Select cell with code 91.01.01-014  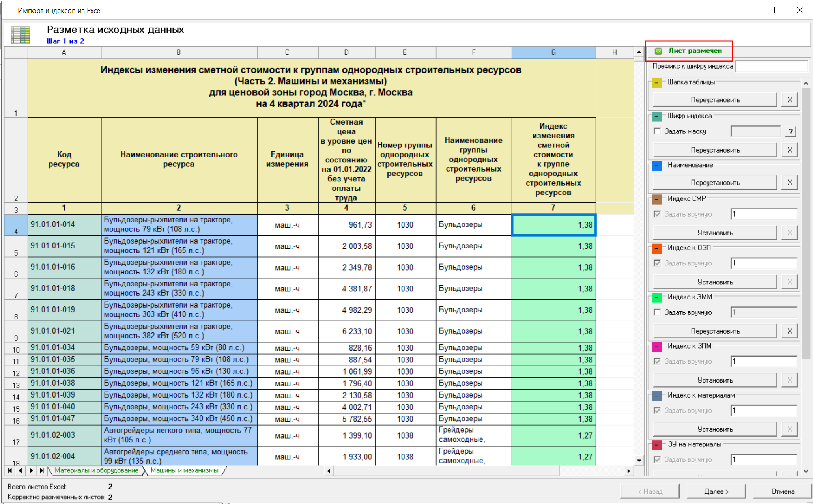(64, 225)
